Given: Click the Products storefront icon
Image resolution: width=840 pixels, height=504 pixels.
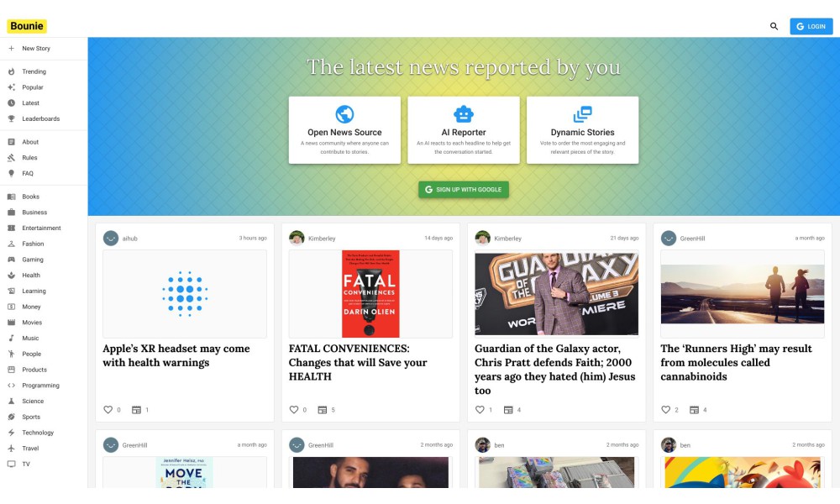Looking at the screenshot, I should click(x=11, y=370).
